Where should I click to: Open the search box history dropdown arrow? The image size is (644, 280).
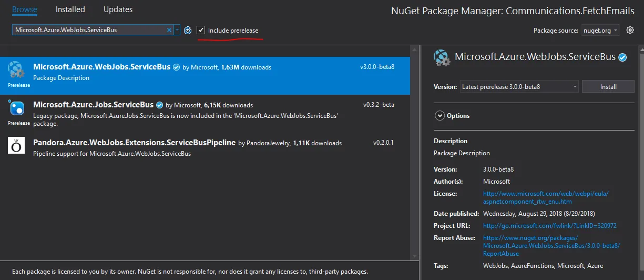point(177,30)
